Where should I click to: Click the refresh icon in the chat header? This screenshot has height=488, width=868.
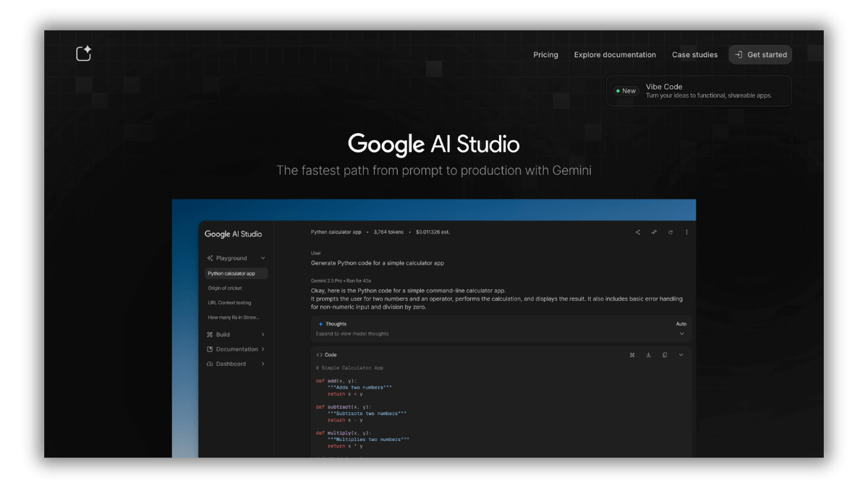(x=671, y=232)
